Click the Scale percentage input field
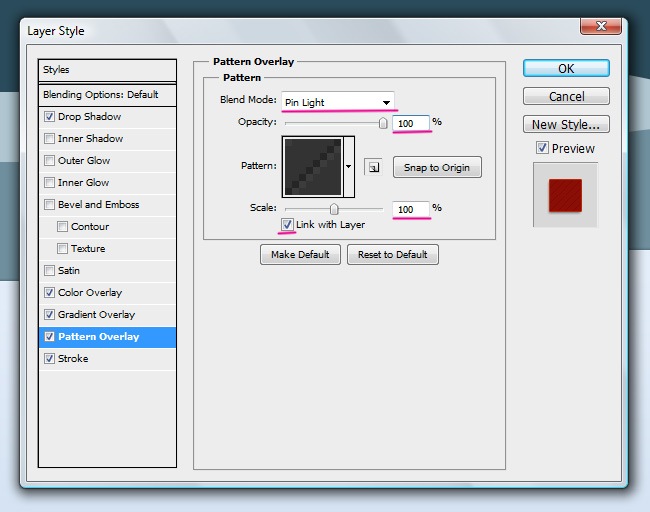 [x=411, y=208]
